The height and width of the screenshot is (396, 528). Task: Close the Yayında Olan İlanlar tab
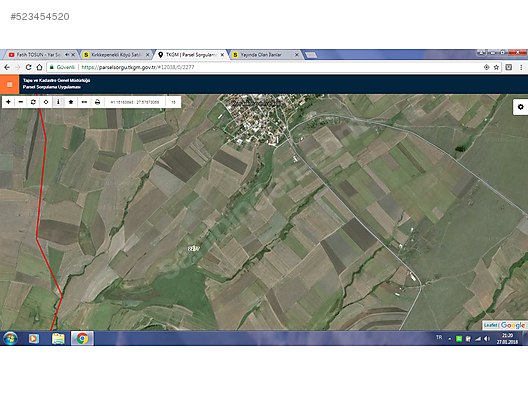point(297,55)
